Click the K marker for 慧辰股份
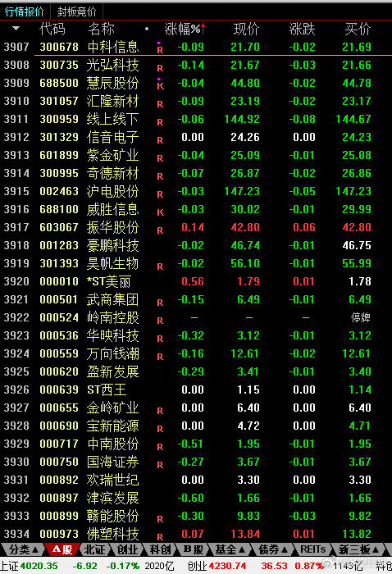The width and height of the screenshot is (392, 574). coord(160,86)
